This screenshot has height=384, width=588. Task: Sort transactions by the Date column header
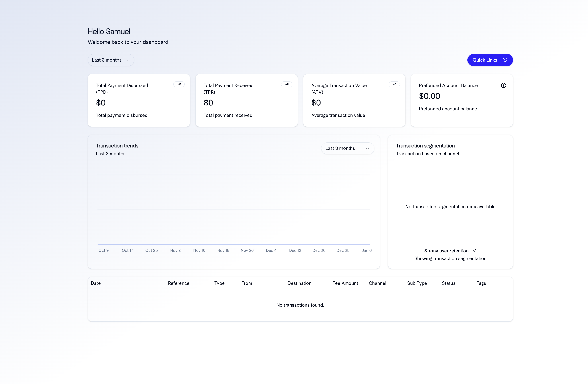pos(96,283)
